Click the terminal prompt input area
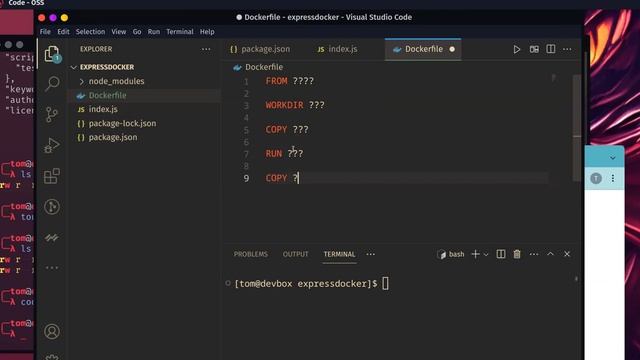Viewport: 640px width, 360px height. pos(385,284)
